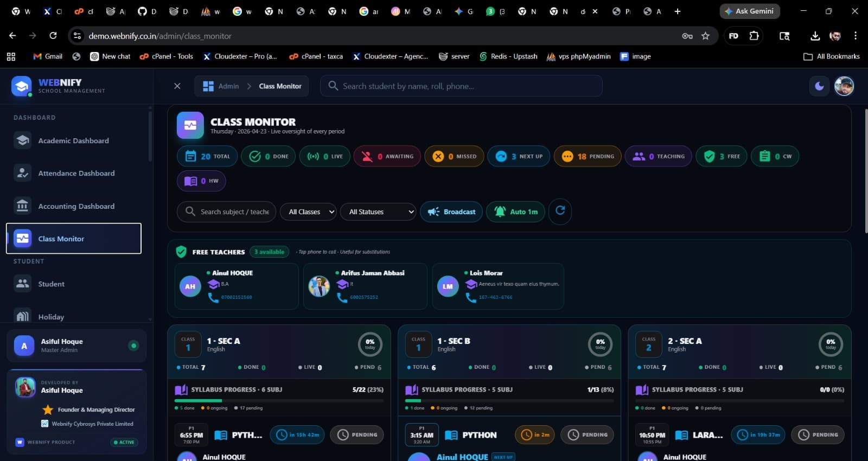Image resolution: width=868 pixels, height=461 pixels.
Task: Open the All Statuses dropdown
Action: [x=378, y=212]
